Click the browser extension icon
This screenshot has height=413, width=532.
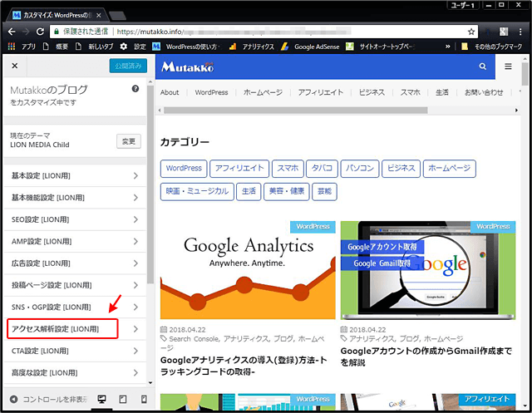tap(504, 32)
